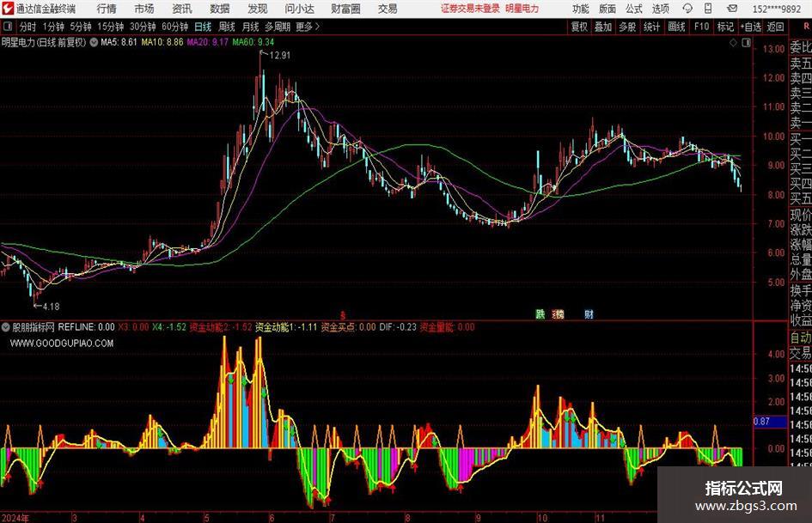The image size is (812, 523).
Task: Click the red 明星电力 stock name in title bar
Action: pyautogui.click(x=522, y=9)
